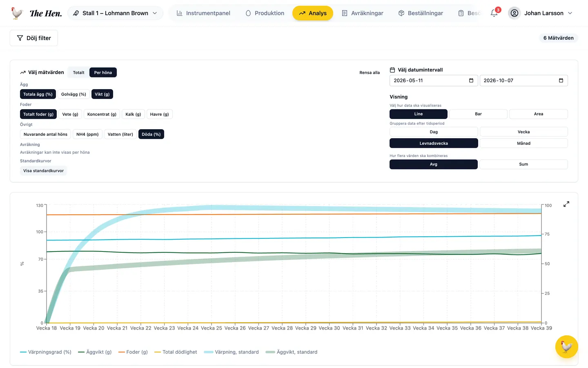This screenshot has width=588, height=368.
Task: Click the Avräkningar document icon
Action: [345, 13]
